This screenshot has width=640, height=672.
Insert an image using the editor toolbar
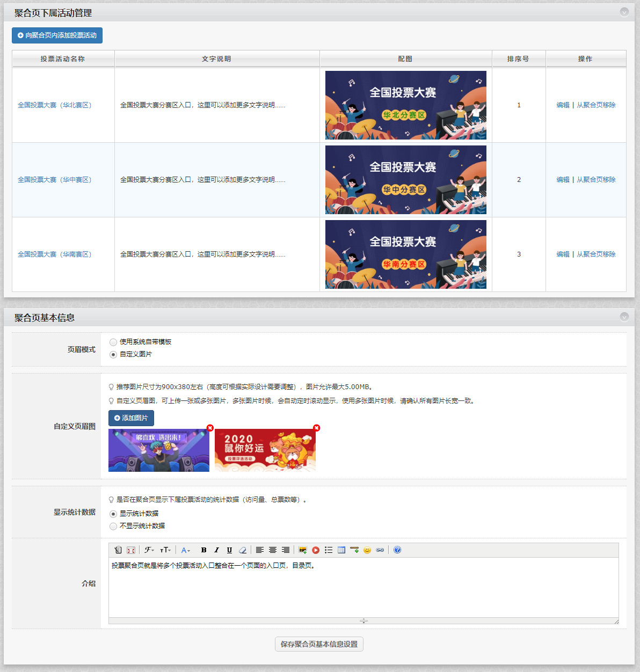point(303,550)
